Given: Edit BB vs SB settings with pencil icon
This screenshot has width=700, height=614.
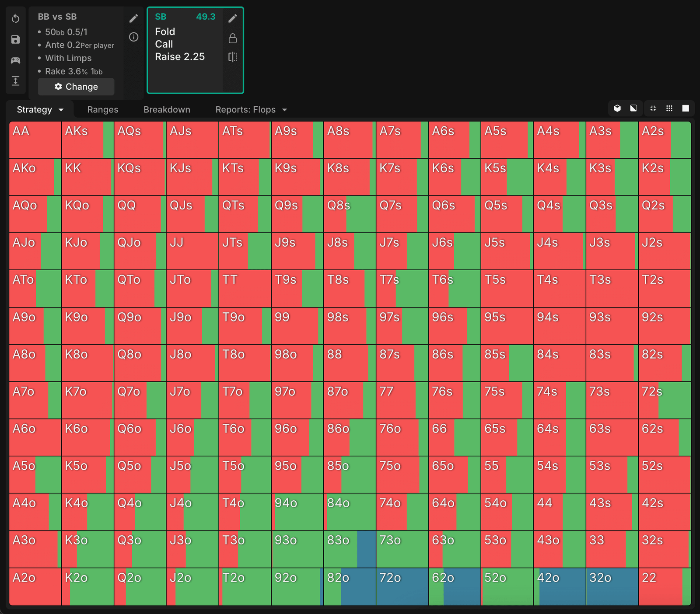Looking at the screenshot, I should click(x=133, y=18).
